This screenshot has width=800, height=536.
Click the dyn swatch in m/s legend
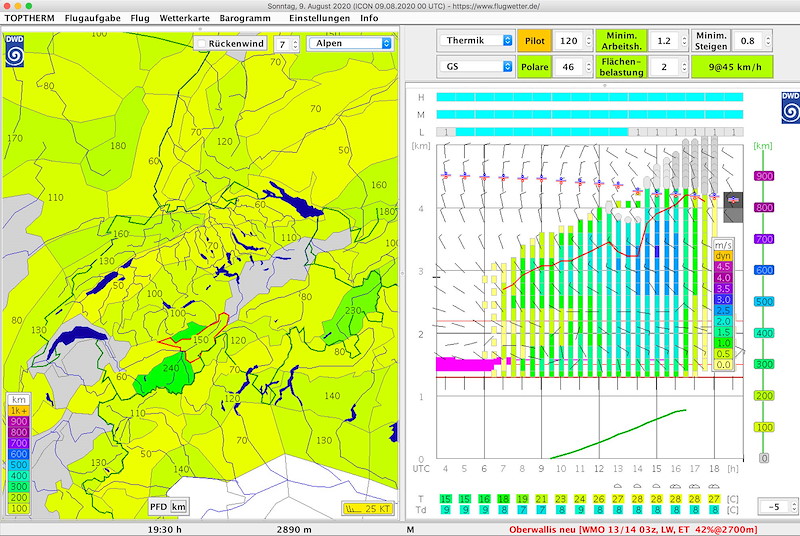coord(723,256)
